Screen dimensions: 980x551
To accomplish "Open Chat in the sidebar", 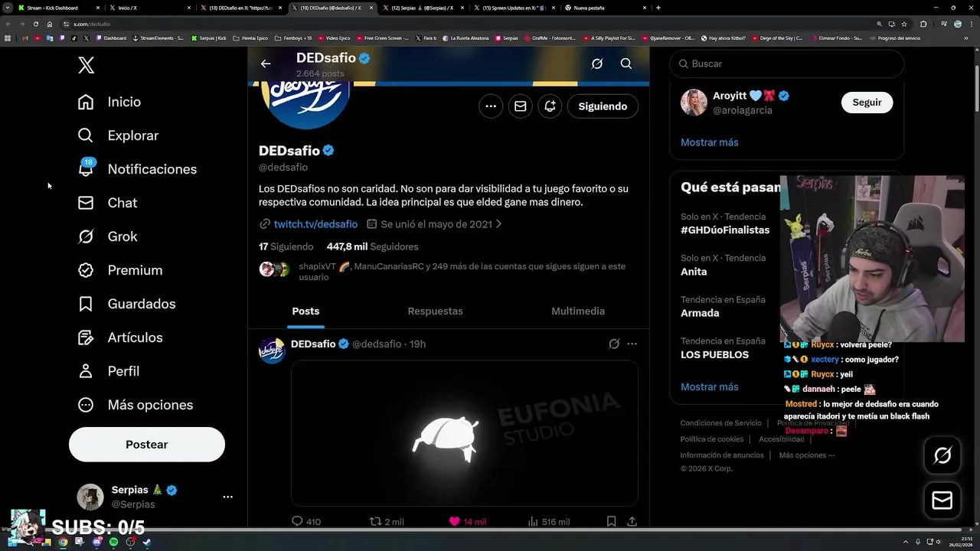I will 107,203.
